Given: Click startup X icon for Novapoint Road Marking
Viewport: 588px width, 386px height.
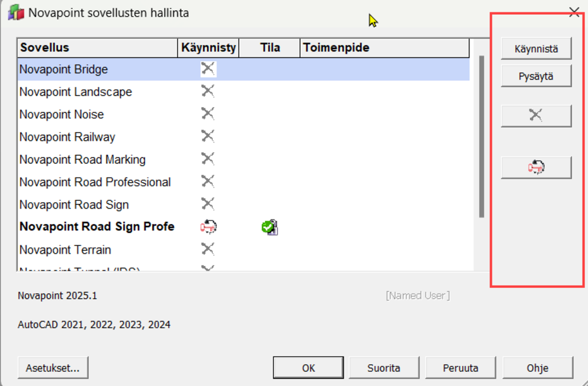Looking at the screenshot, I should coord(208,159).
